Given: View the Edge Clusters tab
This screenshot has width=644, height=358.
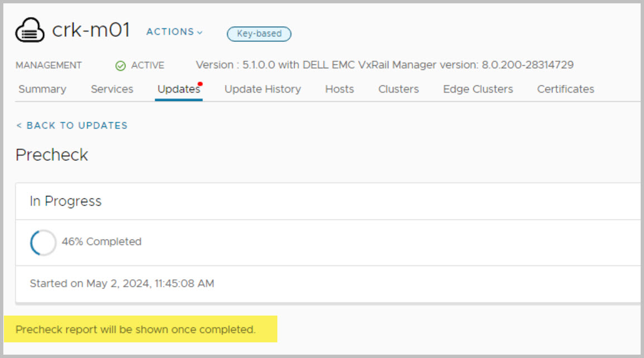Looking at the screenshot, I should click(478, 89).
